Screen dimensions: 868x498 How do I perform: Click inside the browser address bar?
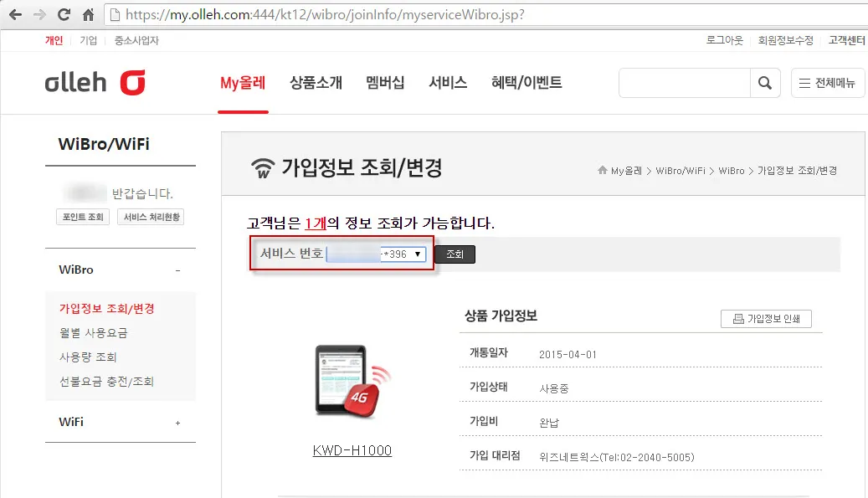pos(335,14)
